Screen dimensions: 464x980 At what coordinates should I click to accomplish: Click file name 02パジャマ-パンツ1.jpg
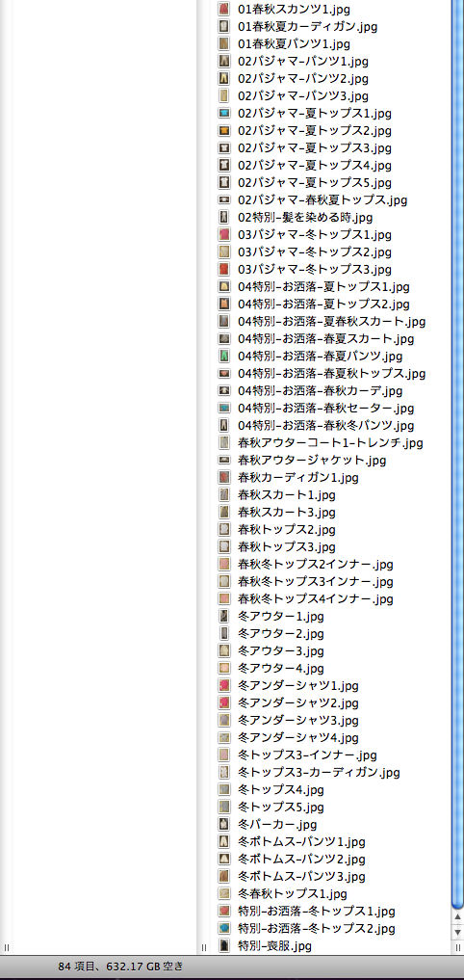pos(303,62)
